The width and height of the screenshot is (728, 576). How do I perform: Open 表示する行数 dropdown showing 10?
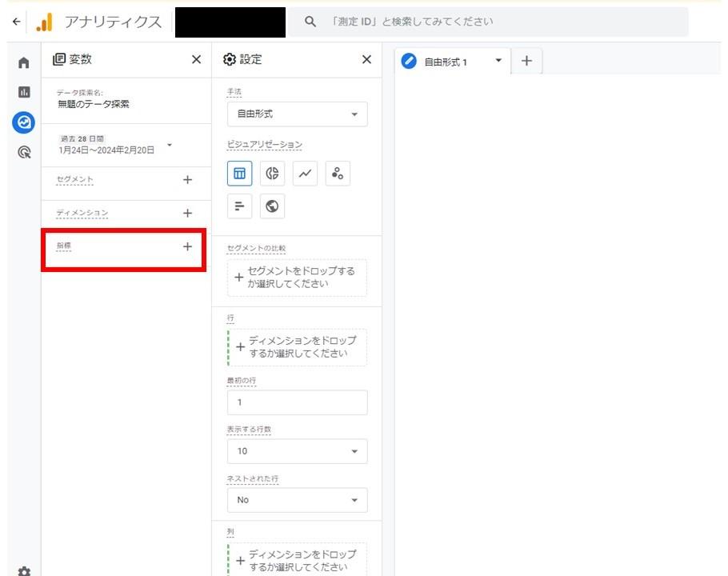[297, 451]
